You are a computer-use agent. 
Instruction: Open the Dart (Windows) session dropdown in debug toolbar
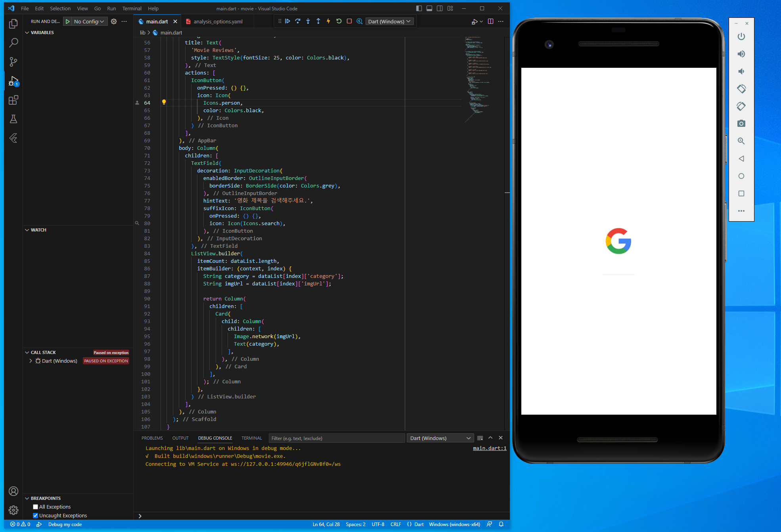[389, 21]
